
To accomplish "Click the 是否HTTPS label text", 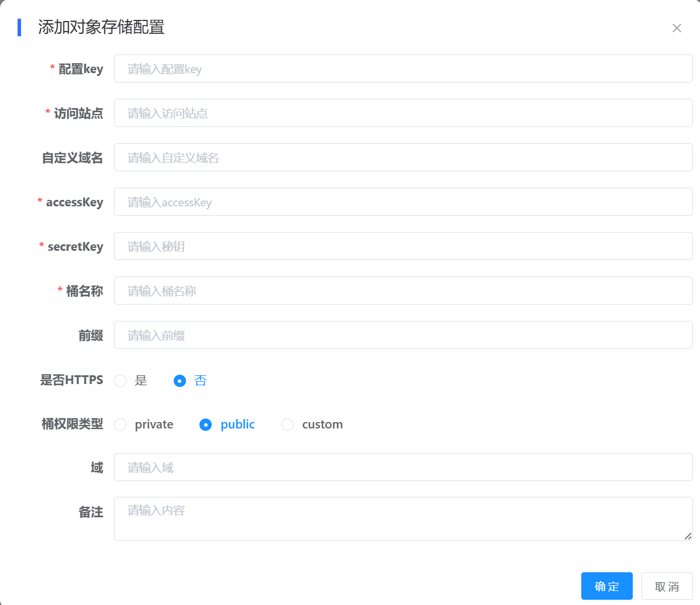I will [x=71, y=380].
